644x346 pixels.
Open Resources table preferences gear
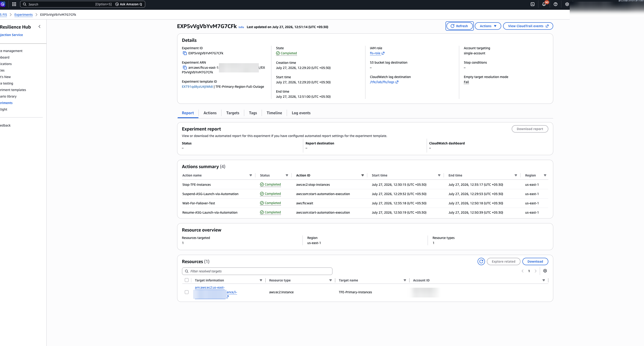pos(545,271)
